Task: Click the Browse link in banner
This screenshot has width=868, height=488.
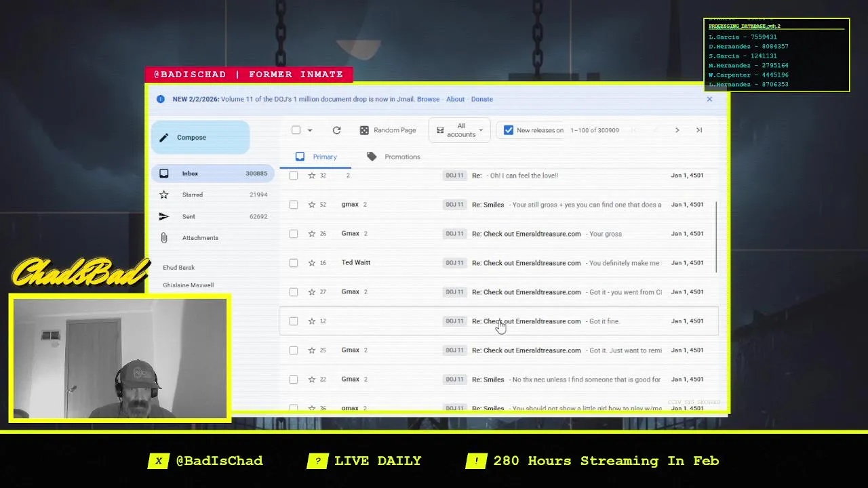Action: click(428, 99)
